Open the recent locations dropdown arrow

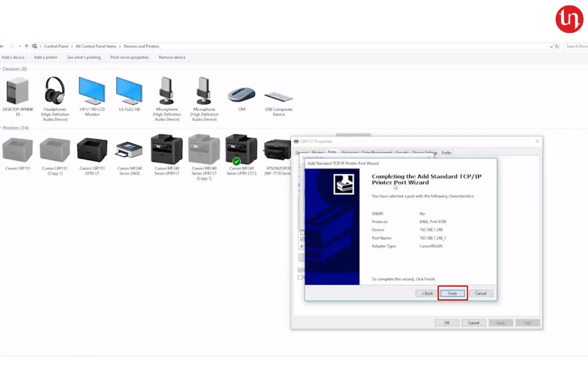click(20, 46)
